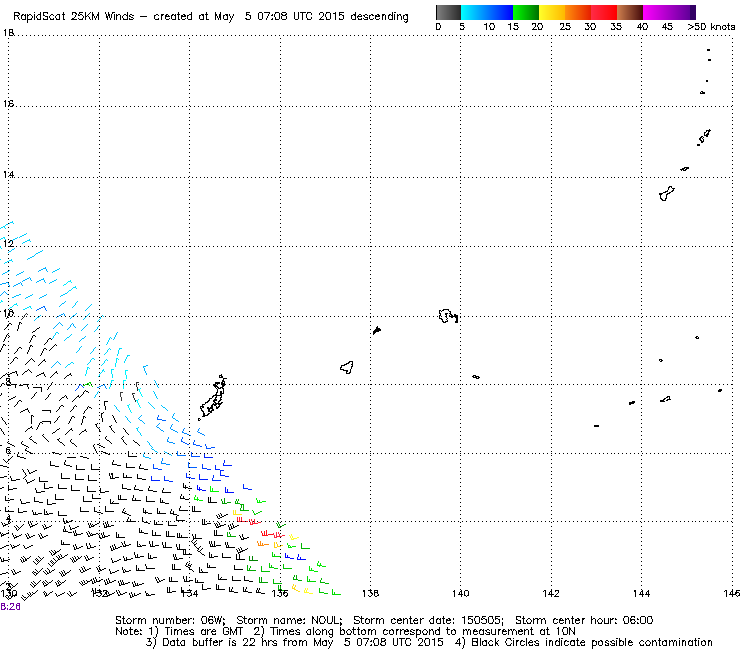Click the green 15-20 knots legend swatch
The image size is (740, 650).
coord(526,12)
